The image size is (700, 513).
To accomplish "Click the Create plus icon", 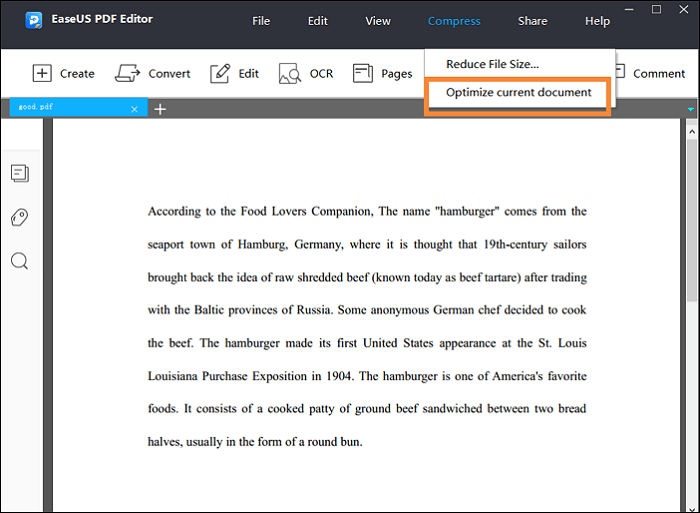I will coord(42,73).
